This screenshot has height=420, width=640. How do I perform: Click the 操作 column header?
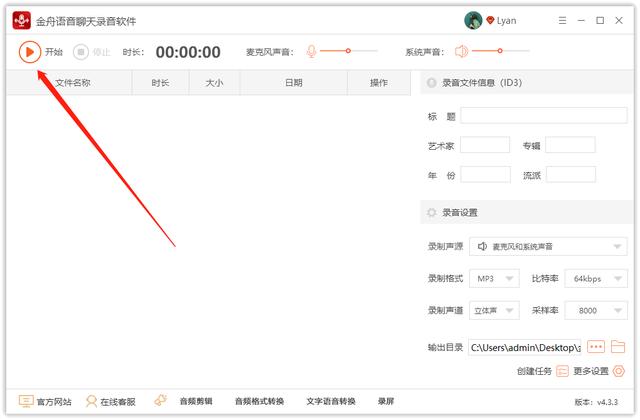tap(379, 83)
